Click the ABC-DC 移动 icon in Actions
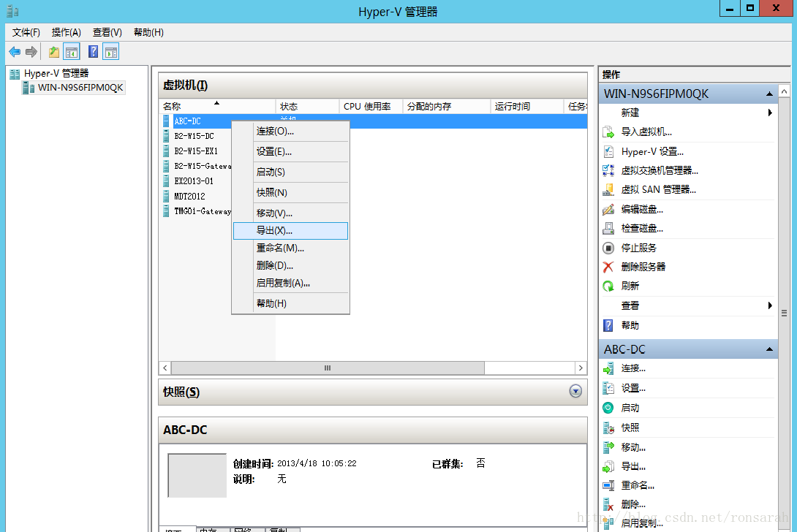This screenshot has height=532, width=797. pos(608,447)
